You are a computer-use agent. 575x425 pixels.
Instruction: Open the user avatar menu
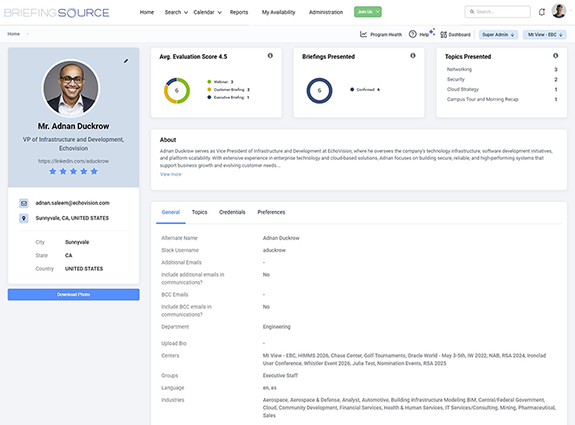[x=558, y=11]
